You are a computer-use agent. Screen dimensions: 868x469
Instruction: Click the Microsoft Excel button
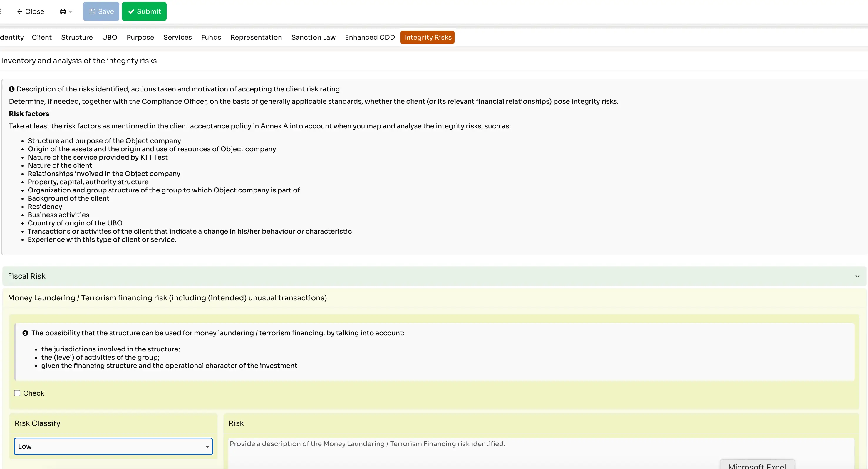tap(758, 466)
